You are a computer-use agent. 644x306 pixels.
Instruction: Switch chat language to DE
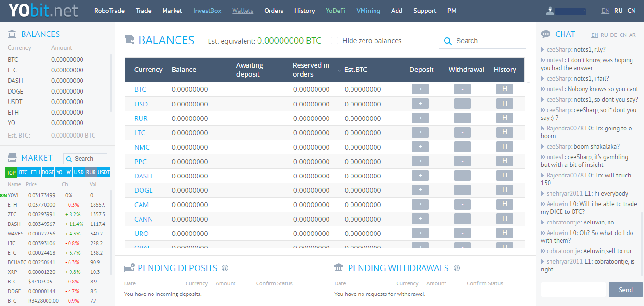(x=613, y=35)
